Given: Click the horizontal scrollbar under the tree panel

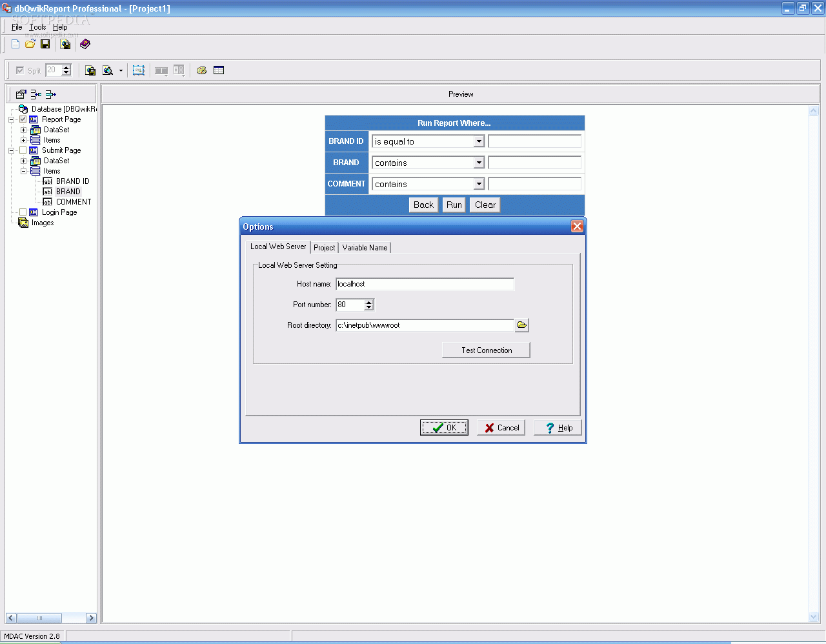Looking at the screenshot, I should pos(51,618).
